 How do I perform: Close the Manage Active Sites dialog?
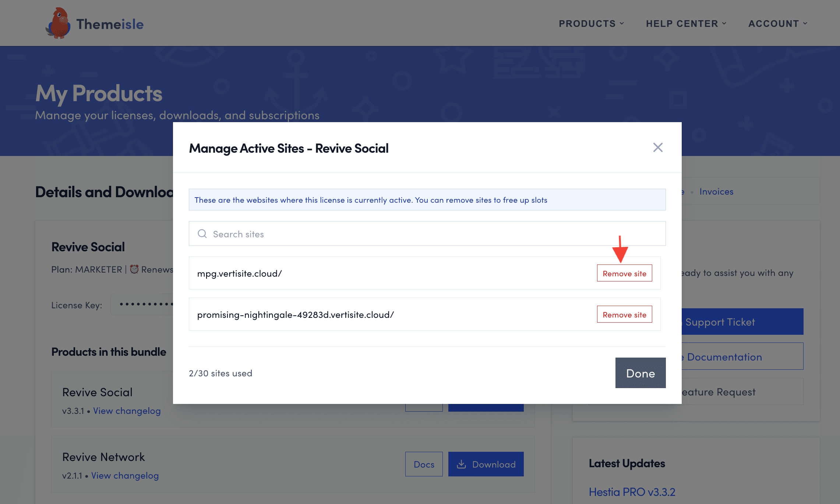coord(657,148)
